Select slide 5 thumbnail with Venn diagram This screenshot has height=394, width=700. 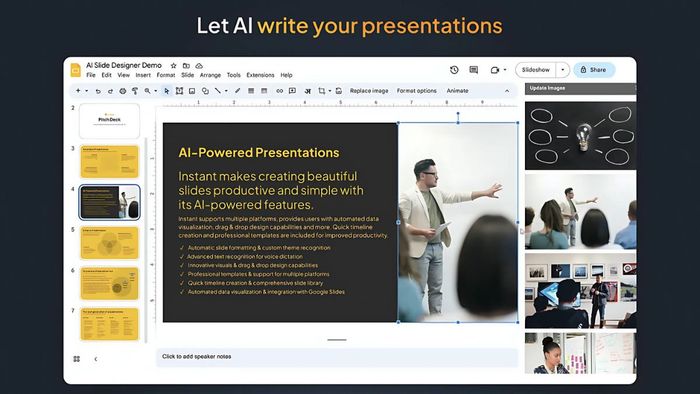(109, 243)
